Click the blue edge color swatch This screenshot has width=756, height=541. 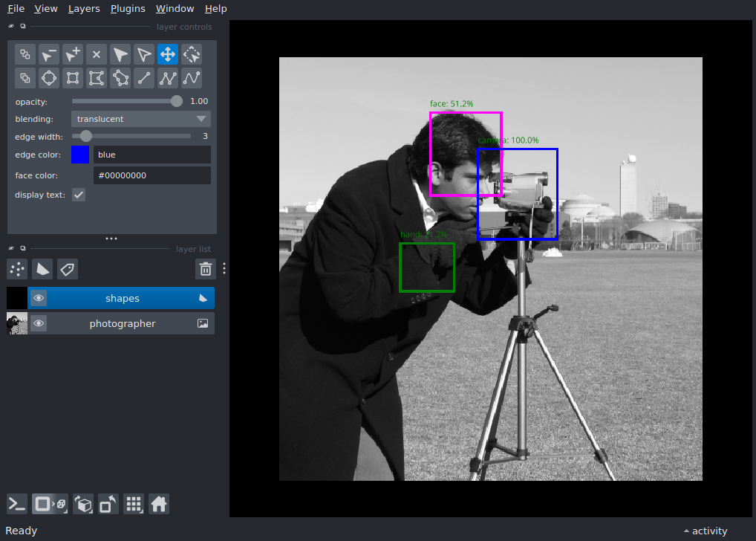[x=80, y=155]
